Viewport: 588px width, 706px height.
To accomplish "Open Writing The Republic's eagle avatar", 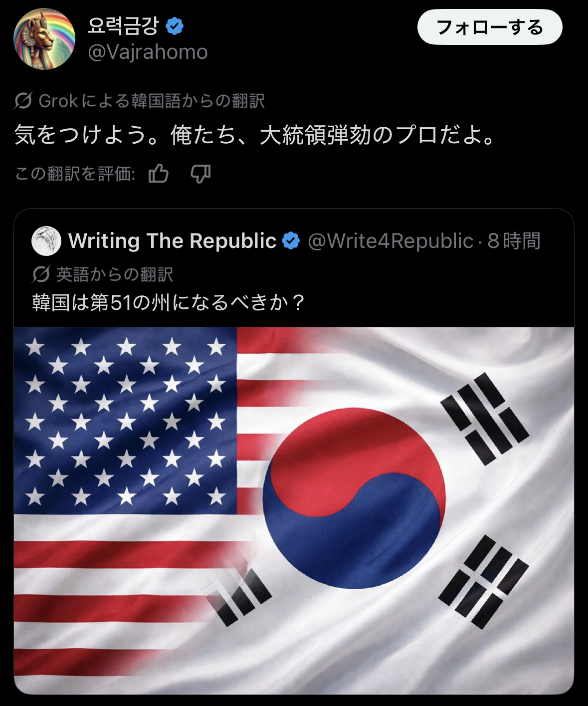I will point(46,241).
